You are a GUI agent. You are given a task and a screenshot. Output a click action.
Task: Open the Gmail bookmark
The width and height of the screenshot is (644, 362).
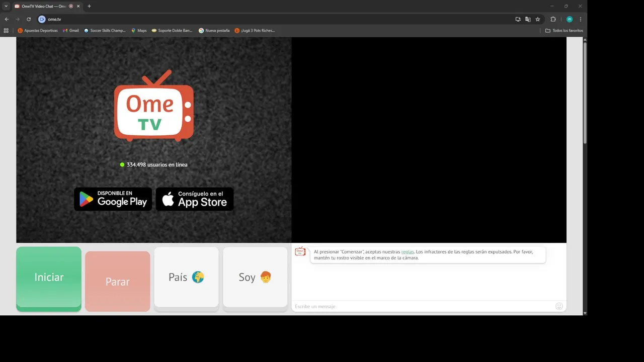71,31
